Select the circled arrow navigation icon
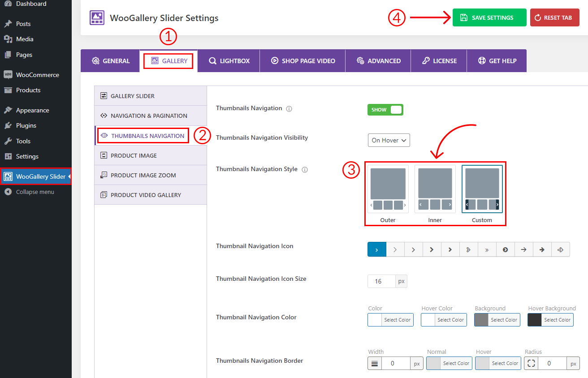Image resolution: width=588 pixels, height=378 pixels. click(x=505, y=249)
